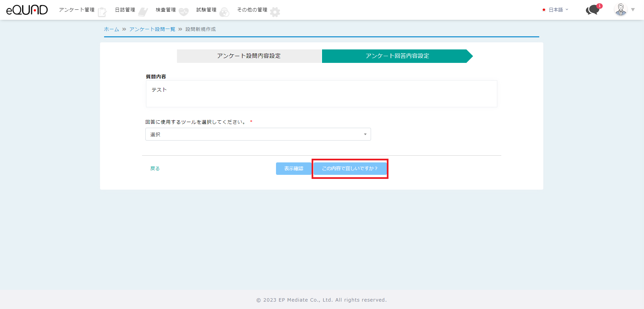The image size is (644, 309).
Task: Click the eQUAD logo
Action: (27, 10)
